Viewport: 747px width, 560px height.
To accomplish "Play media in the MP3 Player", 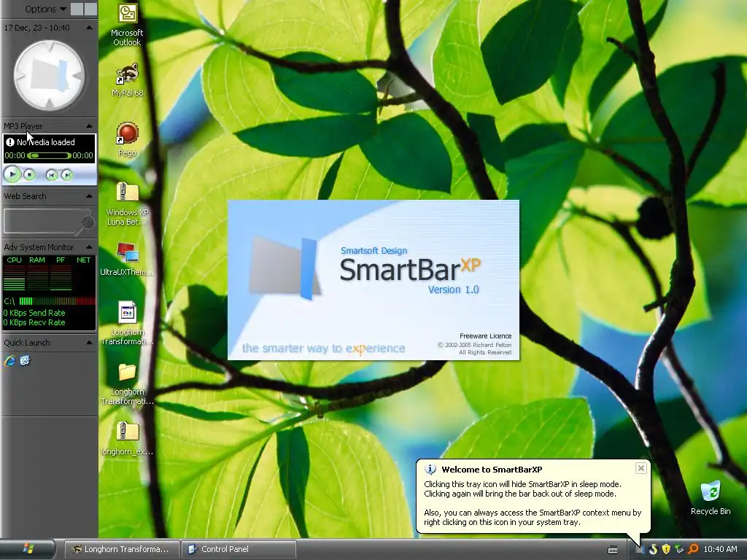I will point(12,175).
